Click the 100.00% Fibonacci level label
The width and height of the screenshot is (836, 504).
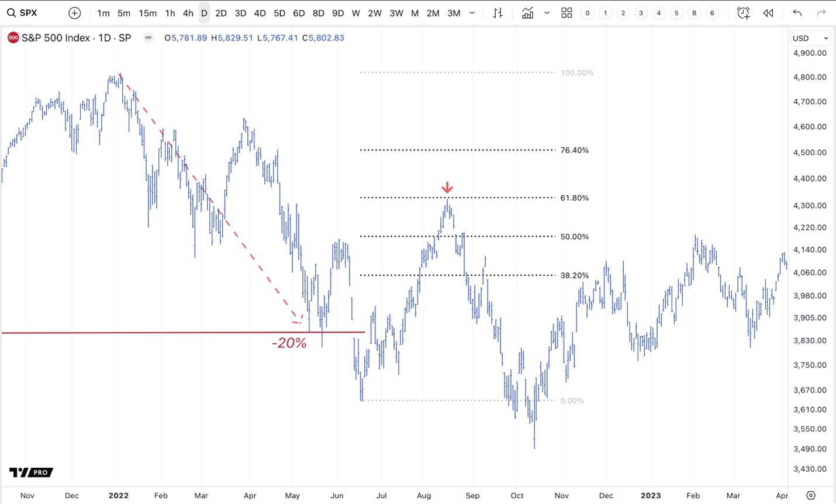577,73
